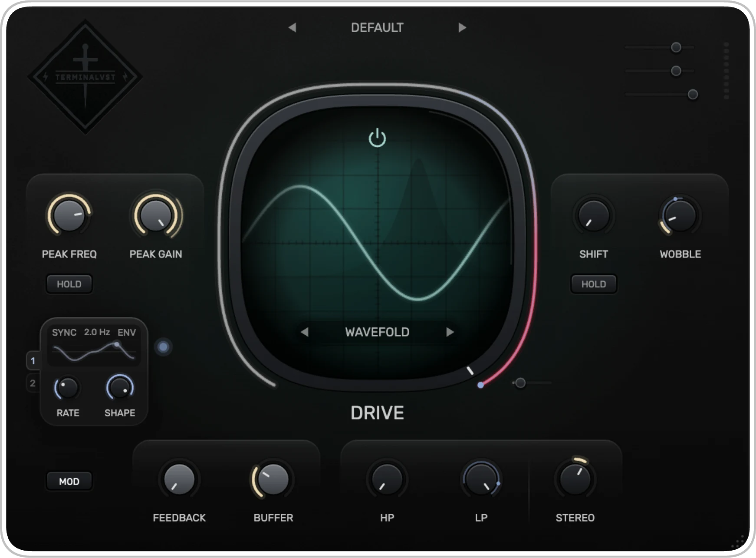Go to the previous preset arrow
This screenshot has height=558, width=756.
pyautogui.click(x=292, y=28)
